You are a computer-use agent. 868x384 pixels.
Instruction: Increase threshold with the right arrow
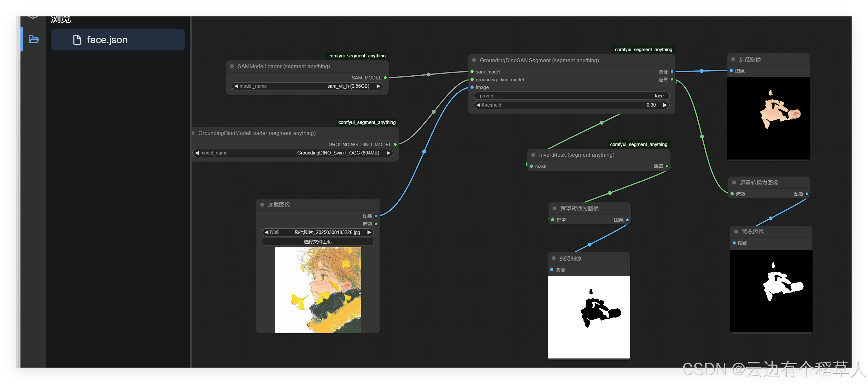[x=665, y=105]
